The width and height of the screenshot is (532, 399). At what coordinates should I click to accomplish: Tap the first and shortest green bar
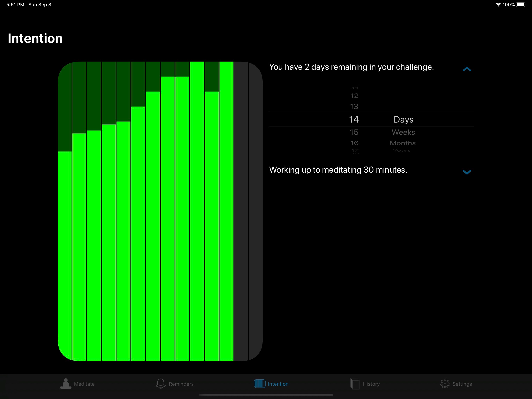pyautogui.click(x=65, y=256)
